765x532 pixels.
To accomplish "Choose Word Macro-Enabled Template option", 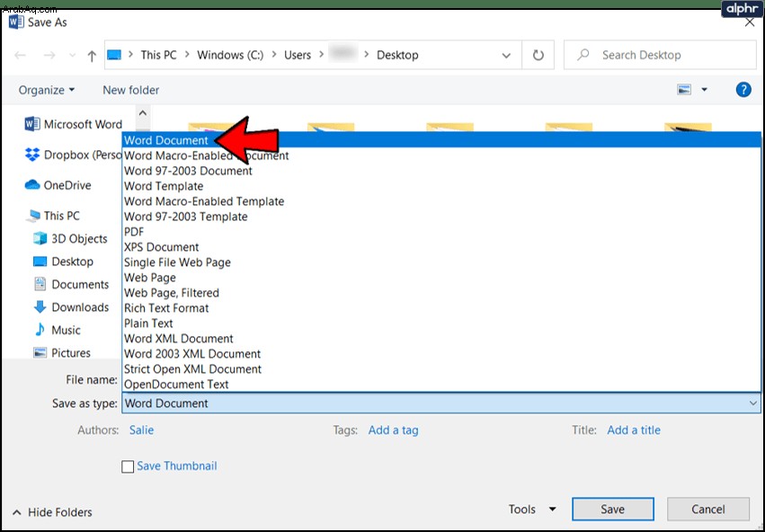I will [441, 201].
